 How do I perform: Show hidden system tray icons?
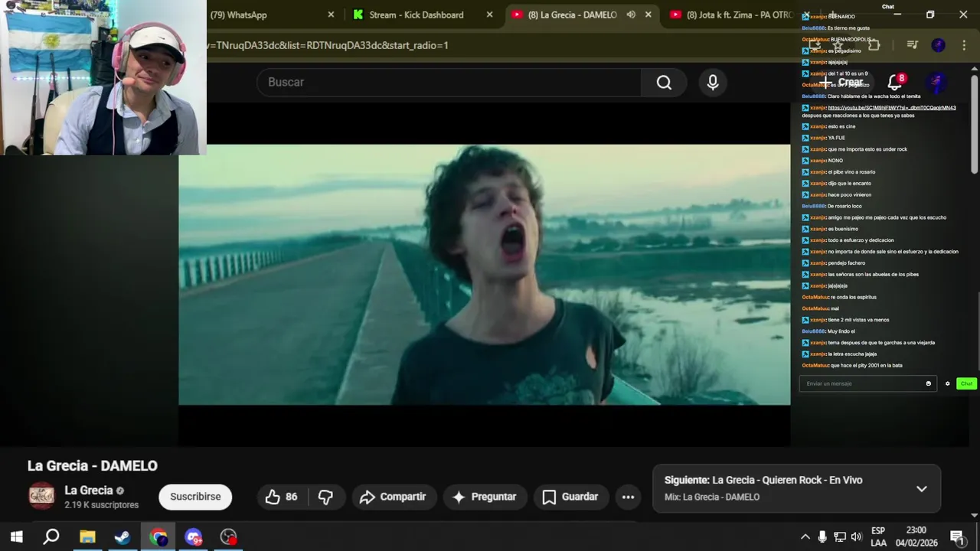click(805, 537)
